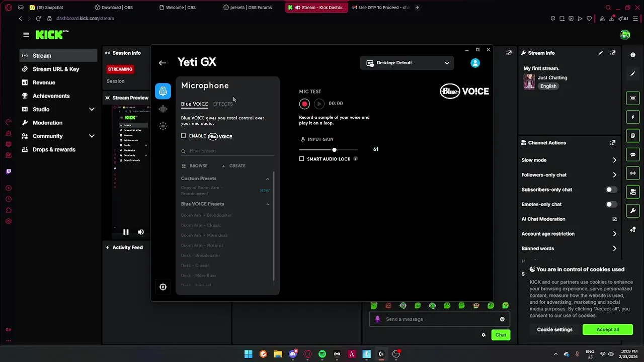Screen dimensions: 644x362
Task: Click Accept all cookies button
Action: click(x=608, y=330)
